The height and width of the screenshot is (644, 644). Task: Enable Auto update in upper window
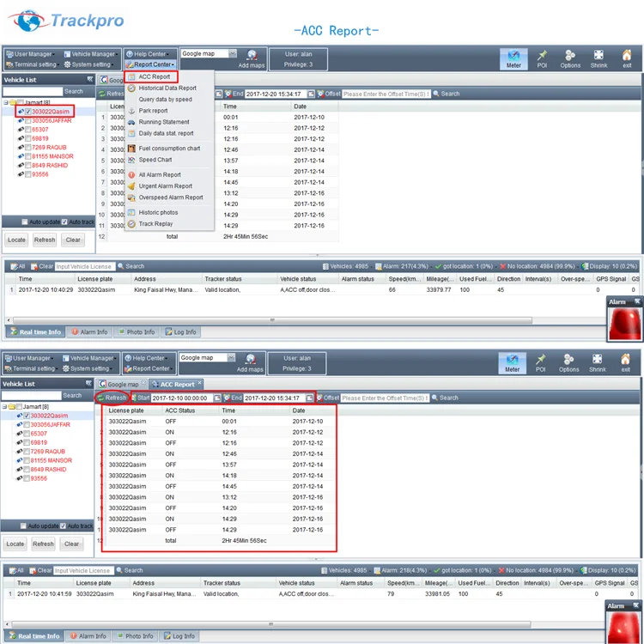point(25,222)
